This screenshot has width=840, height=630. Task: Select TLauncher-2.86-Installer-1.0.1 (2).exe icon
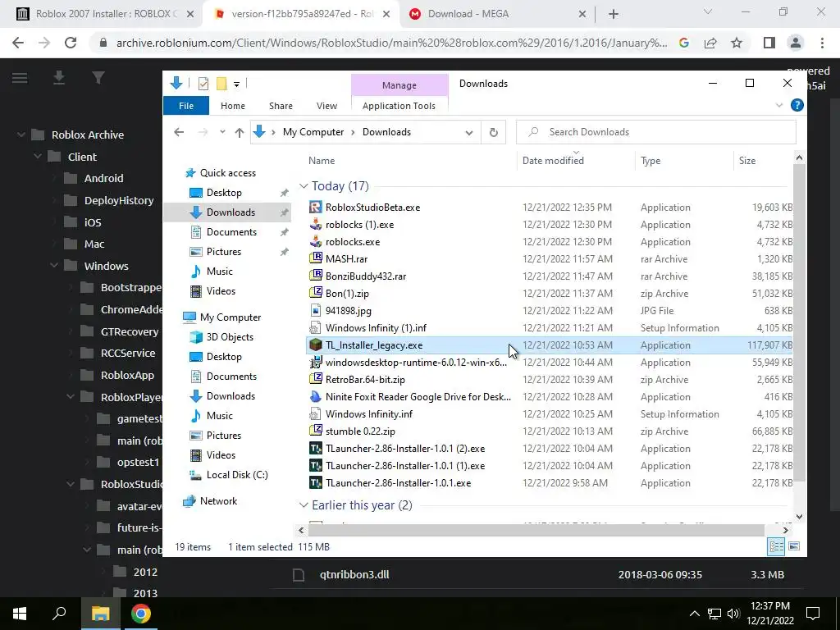point(316,449)
